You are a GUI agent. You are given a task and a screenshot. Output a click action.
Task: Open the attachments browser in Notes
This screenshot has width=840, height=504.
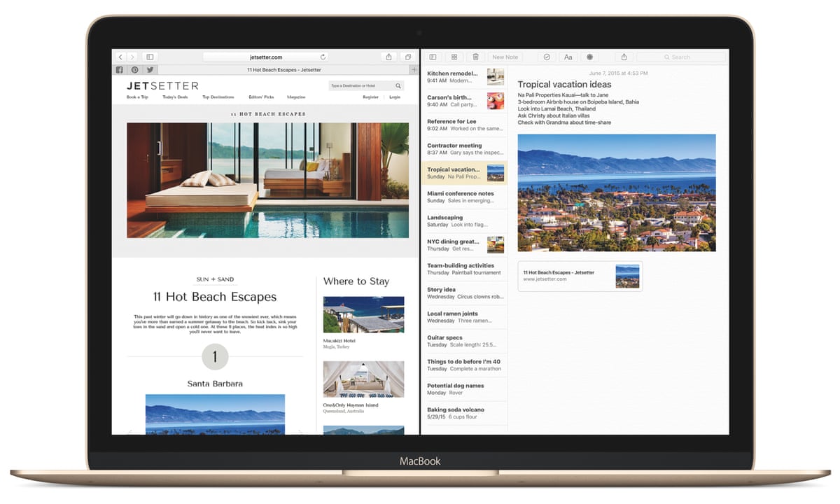(454, 57)
